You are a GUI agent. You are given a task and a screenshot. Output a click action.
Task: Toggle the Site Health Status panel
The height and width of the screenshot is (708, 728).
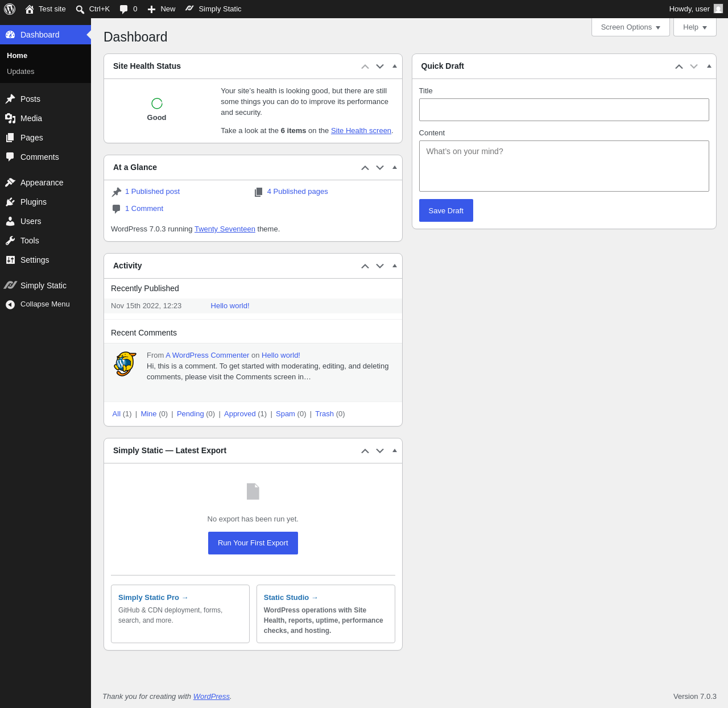coord(395,66)
